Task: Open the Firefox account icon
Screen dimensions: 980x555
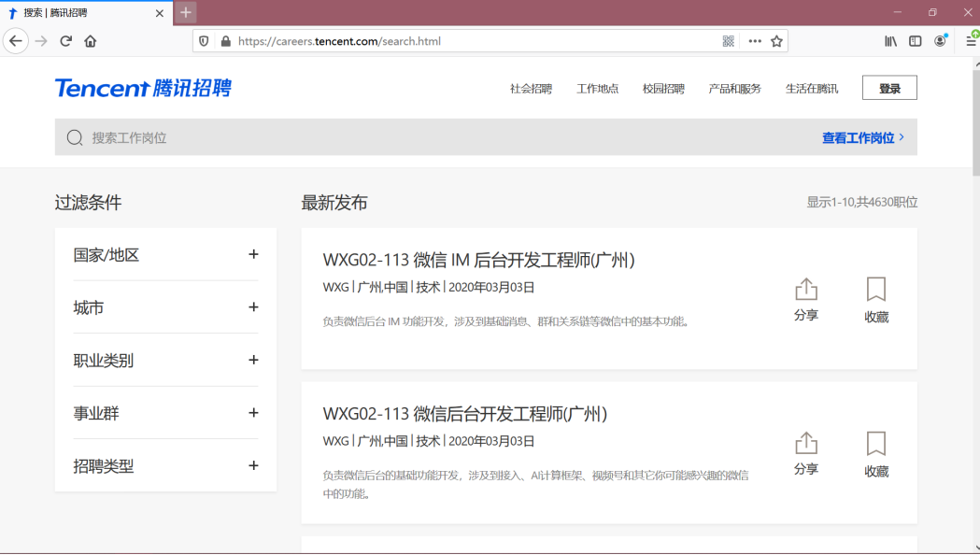Action: [x=939, y=40]
